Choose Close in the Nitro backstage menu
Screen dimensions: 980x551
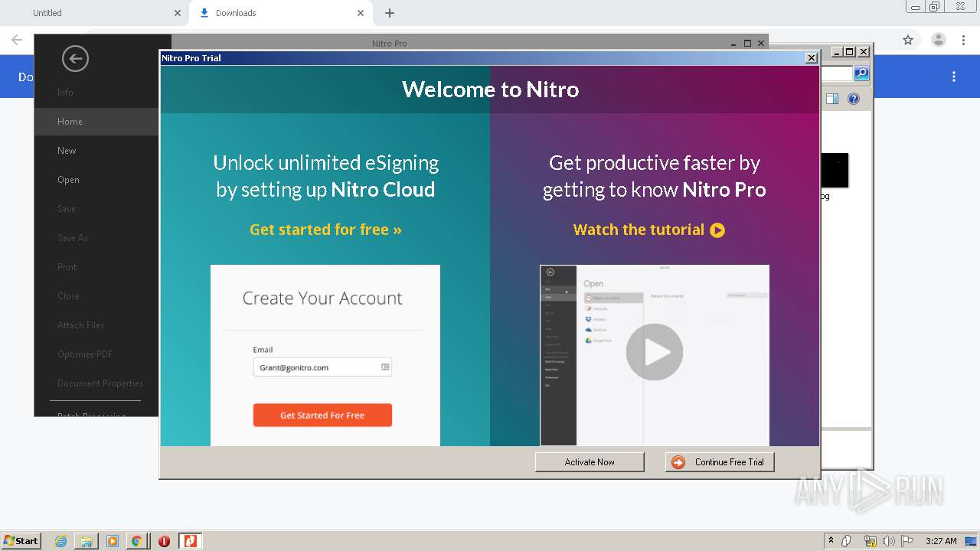coord(68,296)
